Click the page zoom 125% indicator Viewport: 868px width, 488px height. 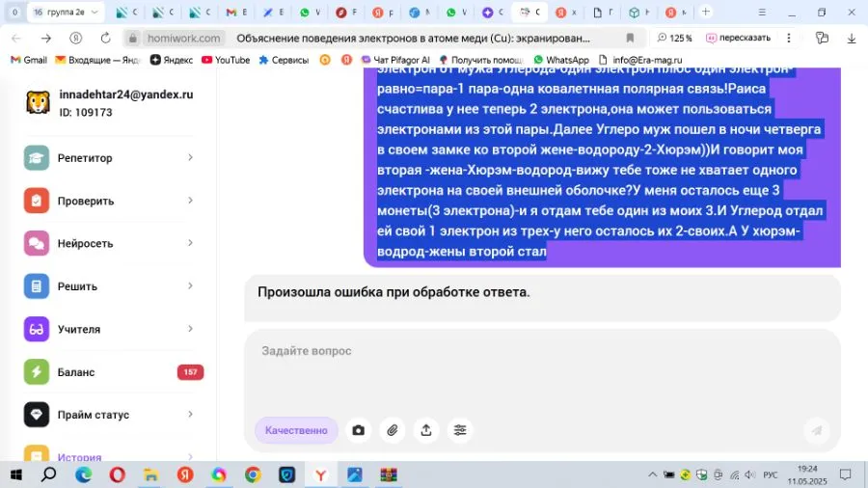pyautogui.click(x=674, y=38)
